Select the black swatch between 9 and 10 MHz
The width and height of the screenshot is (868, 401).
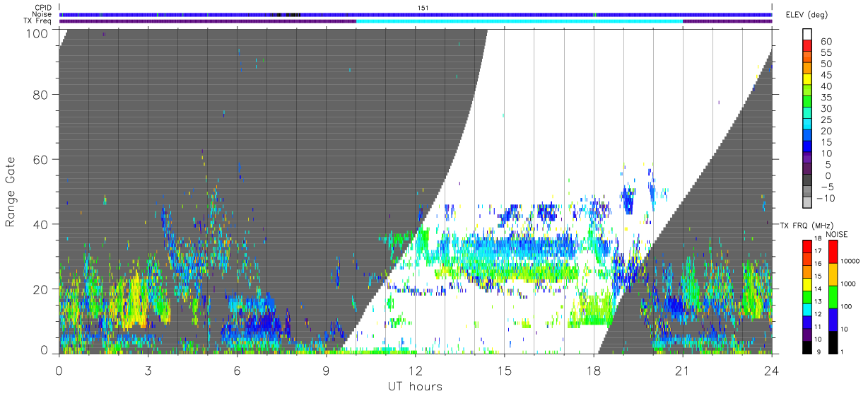click(807, 347)
